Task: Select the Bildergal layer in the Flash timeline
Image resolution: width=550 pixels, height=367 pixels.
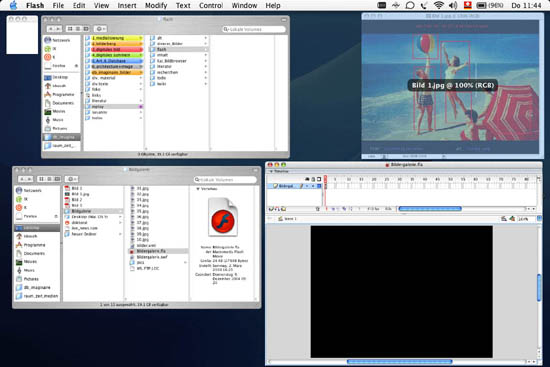Action: tap(295, 186)
